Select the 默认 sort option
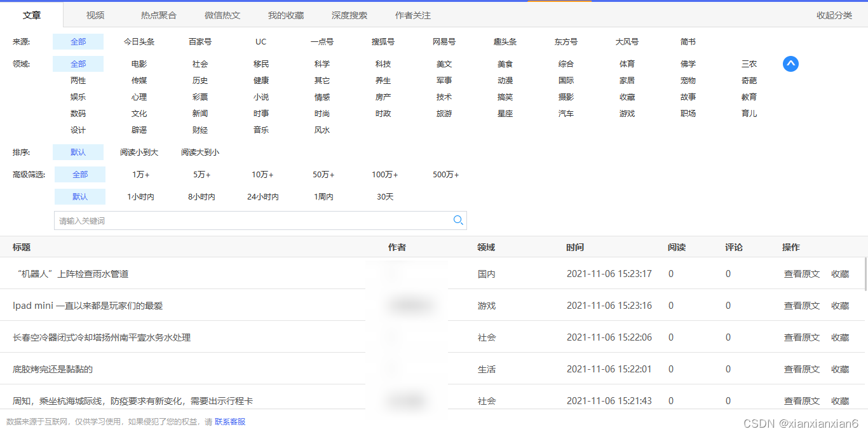 click(x=78, y=153)
